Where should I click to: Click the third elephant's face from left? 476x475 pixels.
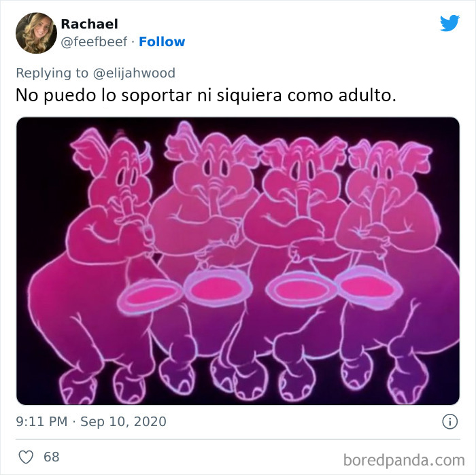pos(302,176)
